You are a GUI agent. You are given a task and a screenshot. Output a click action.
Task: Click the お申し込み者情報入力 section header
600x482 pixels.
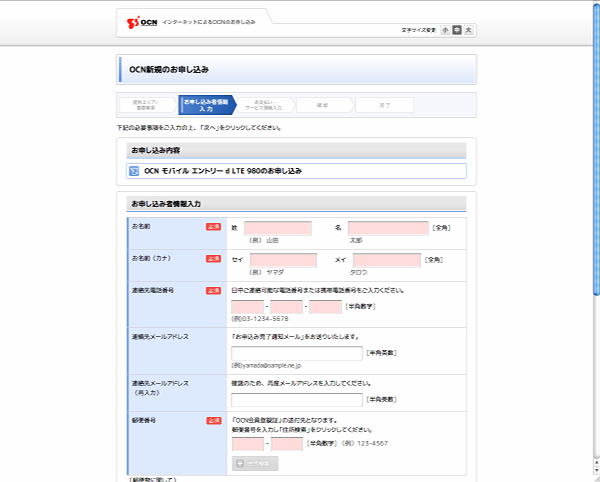(x=297, y=204)
